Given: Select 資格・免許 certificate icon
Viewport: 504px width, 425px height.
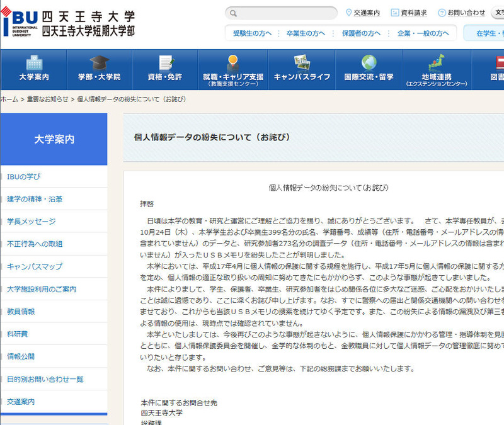Looking at the screenshot, I should pos(166,63).
